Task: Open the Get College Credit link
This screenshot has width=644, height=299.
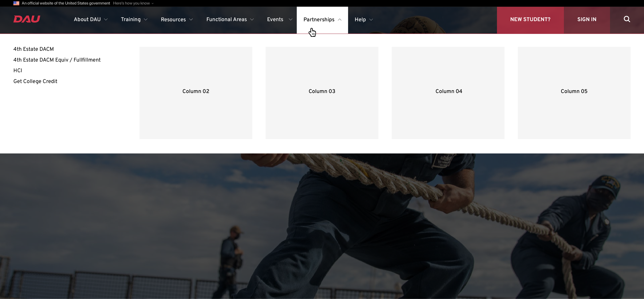Action: point(35,81)
